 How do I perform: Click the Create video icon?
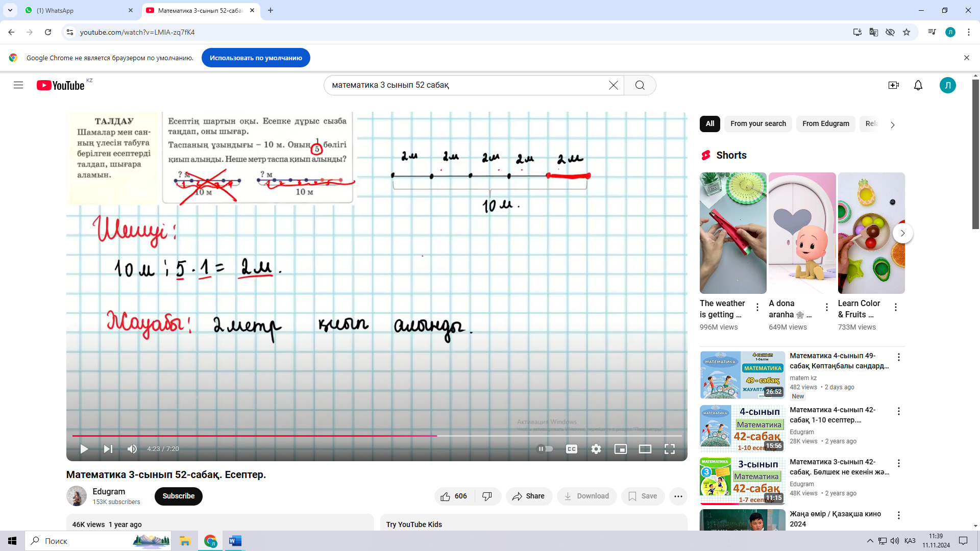point(893,85)
